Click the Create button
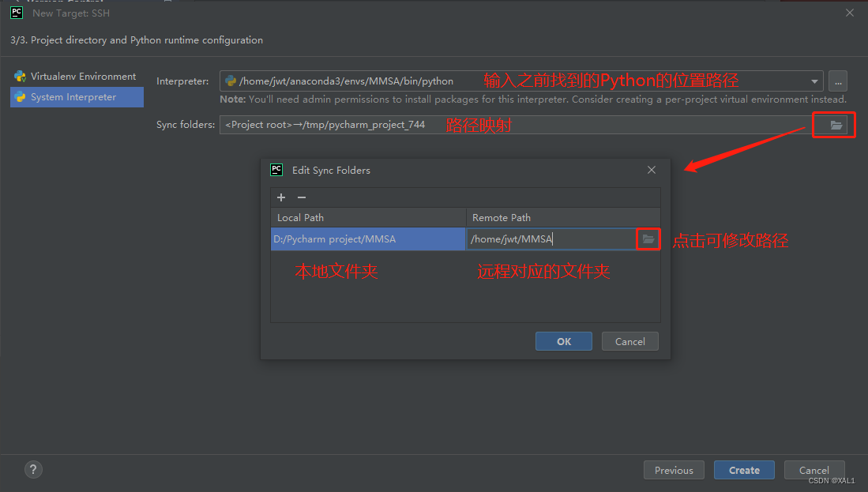 (x=744, y=470)
